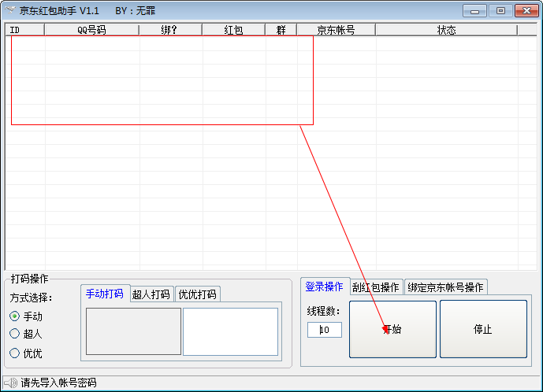Image resolution: width=543 pixels, height=392 pixels.
Task: Click the 方式选择: label
Action: 31,298
